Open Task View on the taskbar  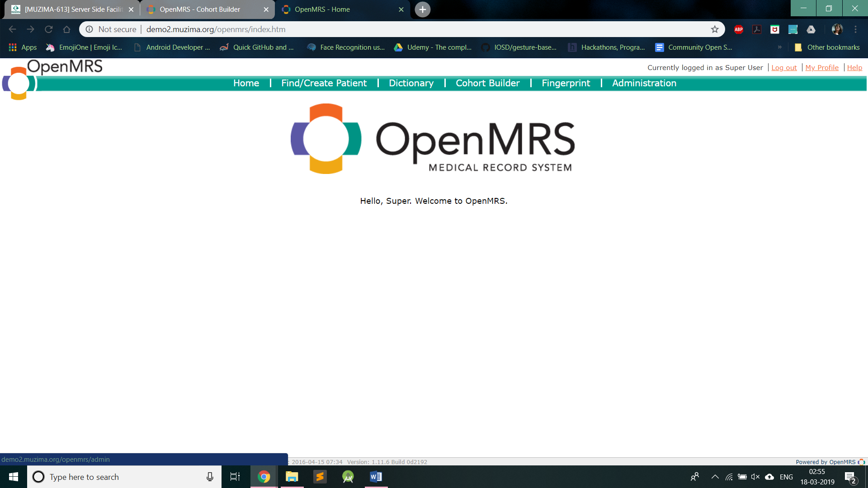pyautogui.click(x=235, y=477)
